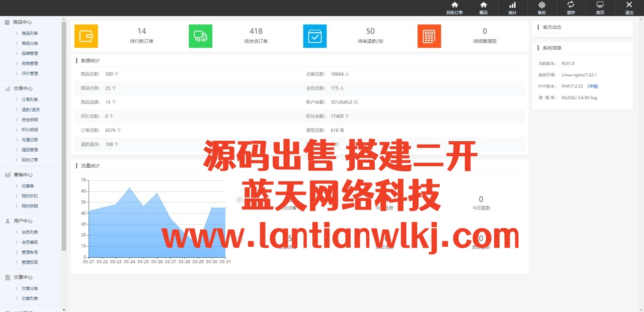This screenshot has height=312, width=644.
Task: Expand the 用户中心 sidebar group
Action: [x=23, y=221]
